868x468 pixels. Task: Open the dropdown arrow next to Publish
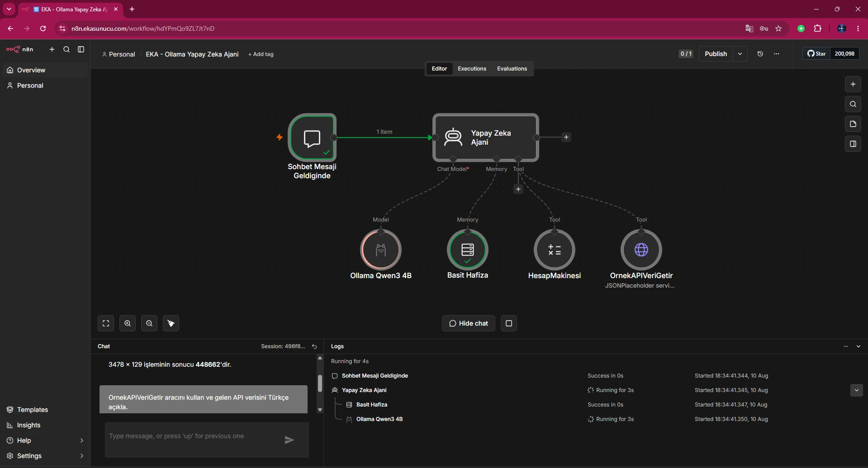740,54
